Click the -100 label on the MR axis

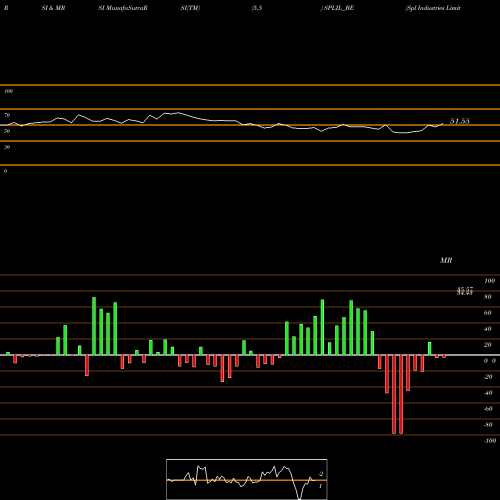click(490, 441)
